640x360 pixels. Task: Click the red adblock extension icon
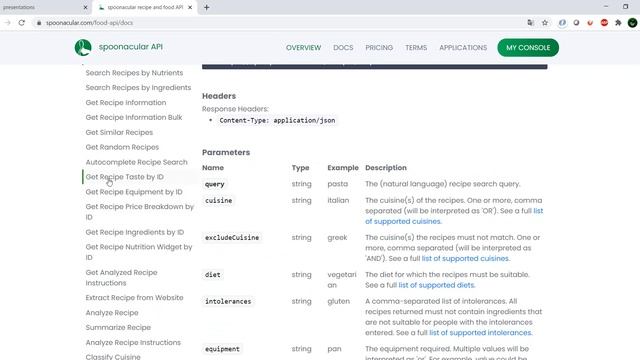pos(604,23)
